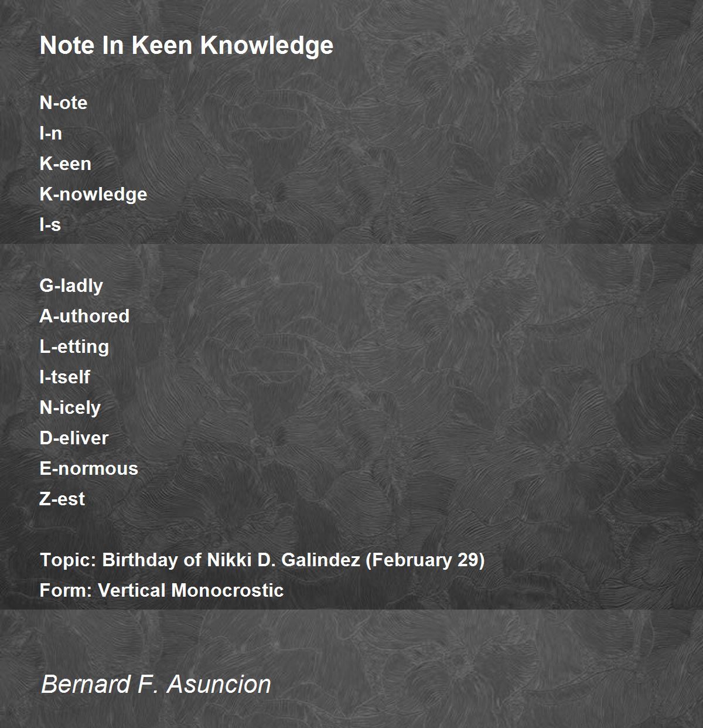
Task: Click the Topic line about Nikki D. Galindez
Action: click(x=262, y=560)
